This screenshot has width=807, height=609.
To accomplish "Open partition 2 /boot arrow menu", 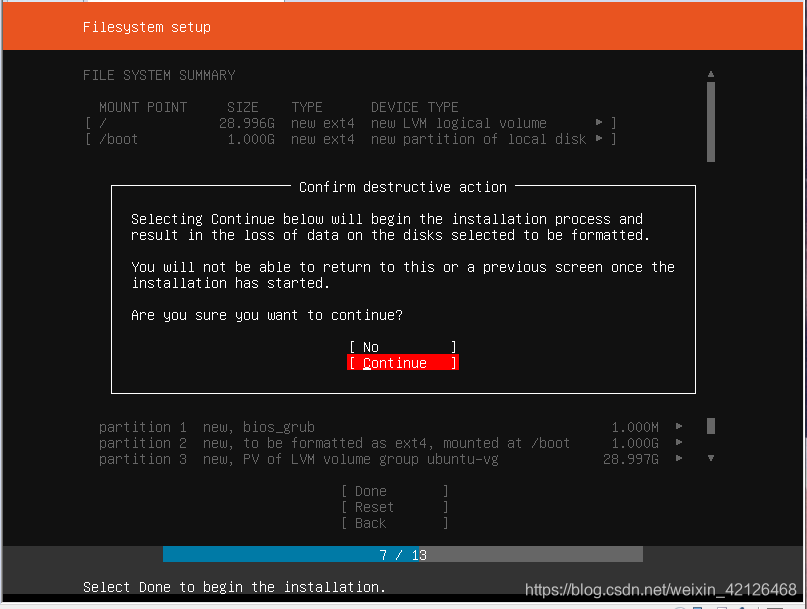I will click(x=679, y=442).
